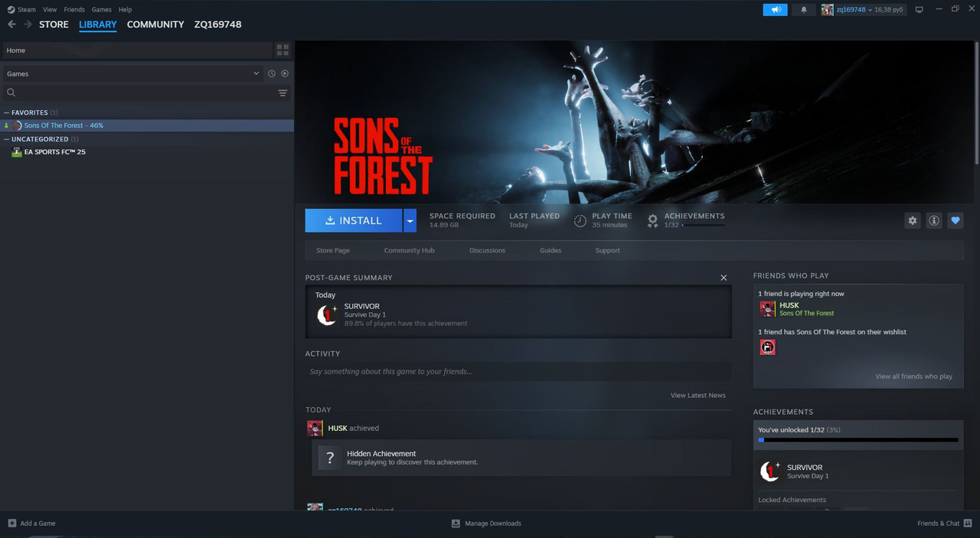
Task: Open the notifications bell
Action: pyautogui.click(x=804, y=9)
